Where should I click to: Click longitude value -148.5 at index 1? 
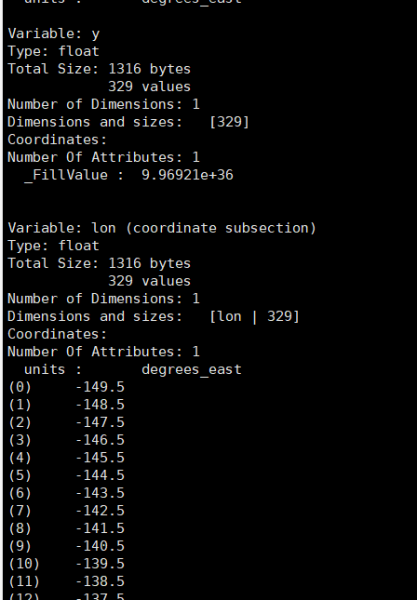pyautogui.click(x=100, y=405)
